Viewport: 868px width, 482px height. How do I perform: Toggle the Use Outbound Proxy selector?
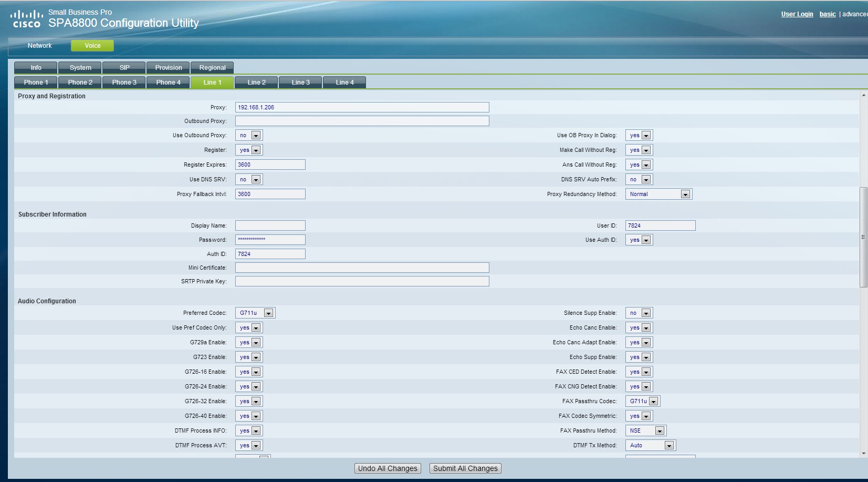[249, 136]
